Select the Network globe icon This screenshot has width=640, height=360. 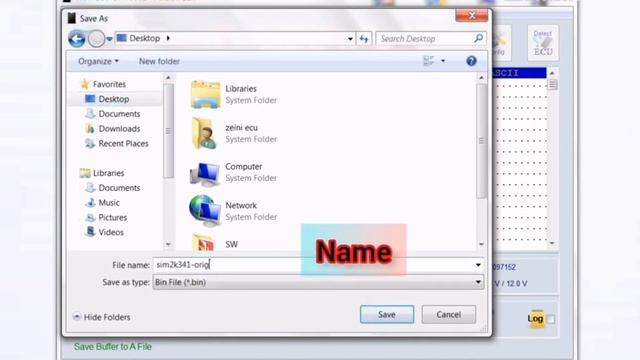click(205, 211)
